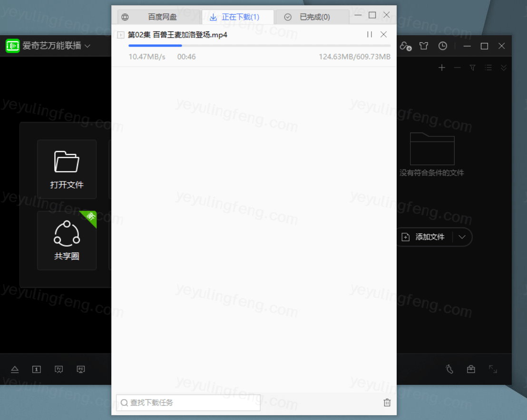Click the eject icon in player bottom bar
The width and height of the screenshot is (527, 420).
15,369
